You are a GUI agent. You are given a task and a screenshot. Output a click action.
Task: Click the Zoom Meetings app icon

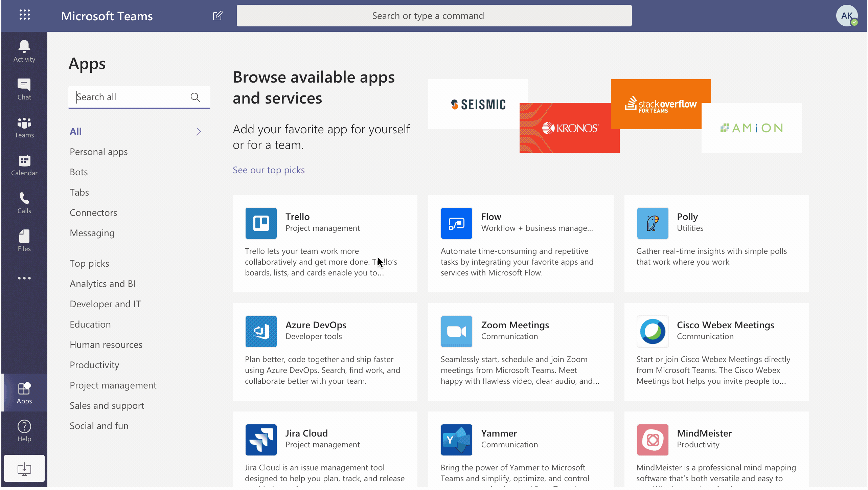point(456,332)
